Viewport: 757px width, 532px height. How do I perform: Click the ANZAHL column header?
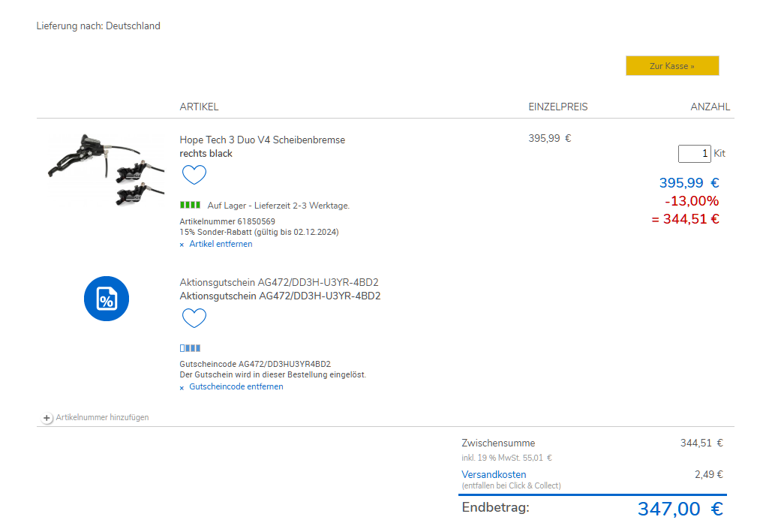[710, 107]
